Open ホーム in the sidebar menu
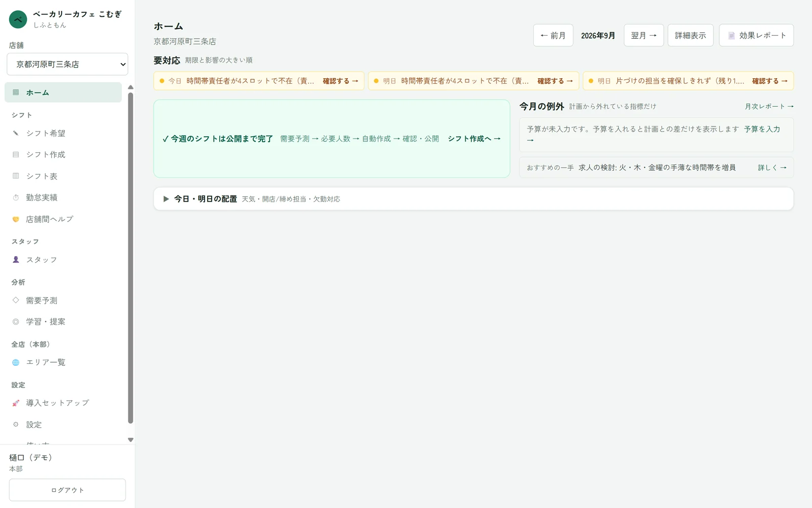Screen dimensions: 812x508 63,92
